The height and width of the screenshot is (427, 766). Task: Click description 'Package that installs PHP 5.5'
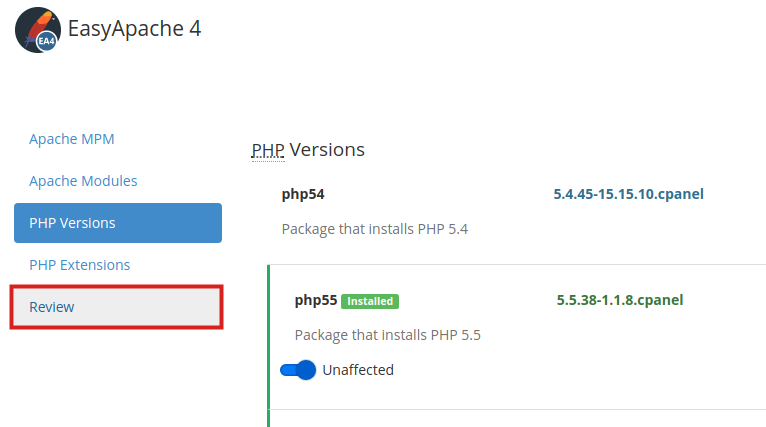pos(388,335)
